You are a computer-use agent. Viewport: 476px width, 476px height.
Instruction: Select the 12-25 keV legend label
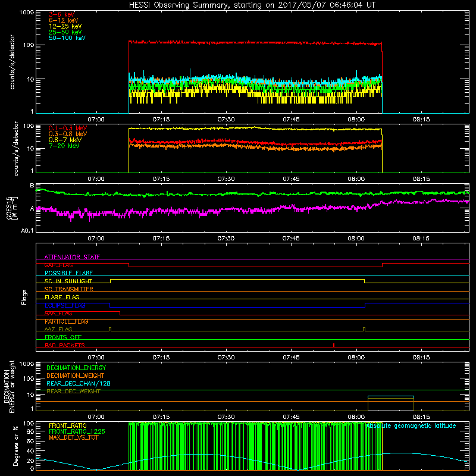[x=65, y=26]
